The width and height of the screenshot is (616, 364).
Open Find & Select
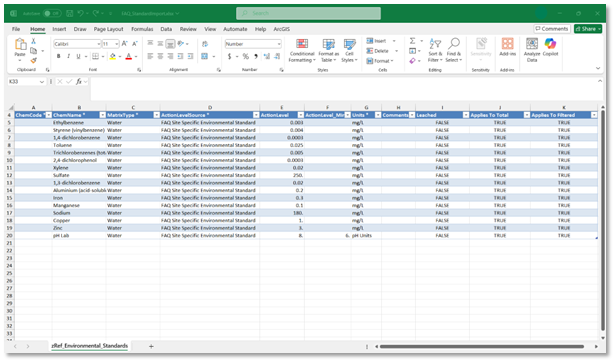point(454,51)
